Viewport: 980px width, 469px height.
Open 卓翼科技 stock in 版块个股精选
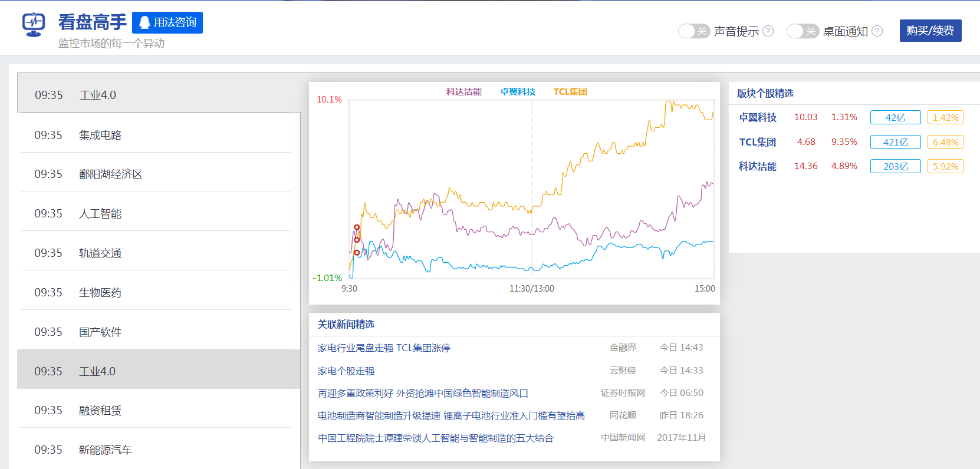[758, 118]
